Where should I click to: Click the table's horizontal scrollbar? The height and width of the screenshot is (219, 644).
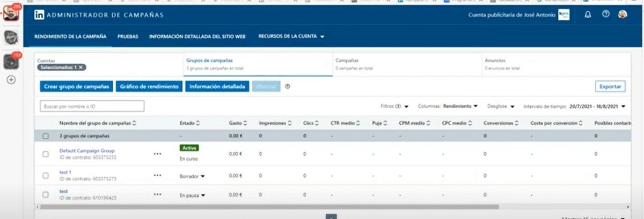269,206
